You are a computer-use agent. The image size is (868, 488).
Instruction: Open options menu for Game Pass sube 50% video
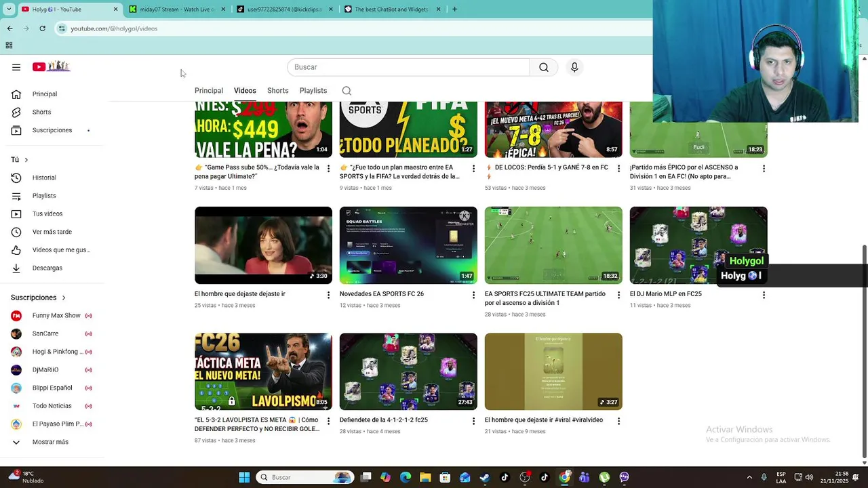328,168
